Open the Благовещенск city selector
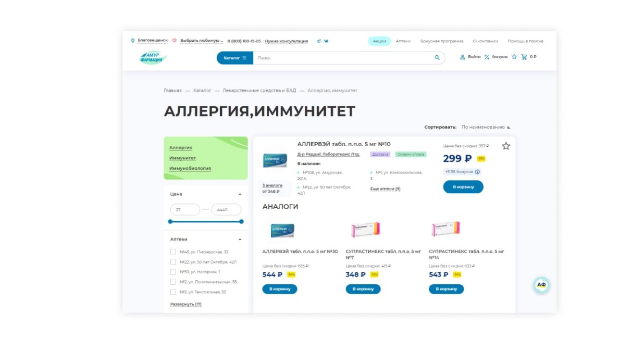The height and width of the screenshot is (353, 644). [x=153, y=41]
